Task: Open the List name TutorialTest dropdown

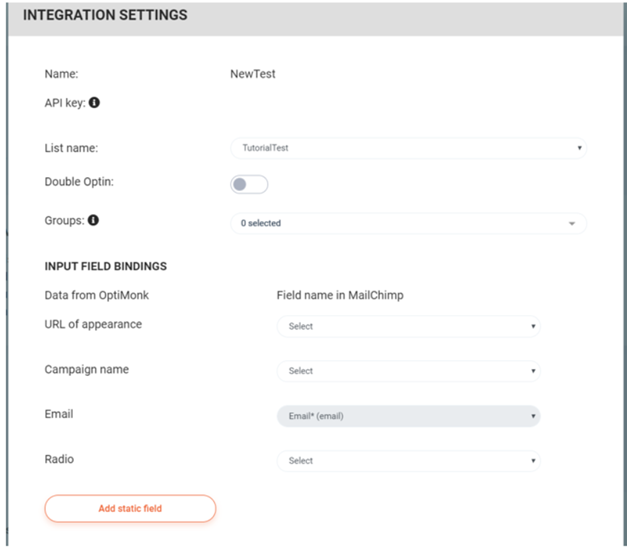Action: click(x=408, y=148)
